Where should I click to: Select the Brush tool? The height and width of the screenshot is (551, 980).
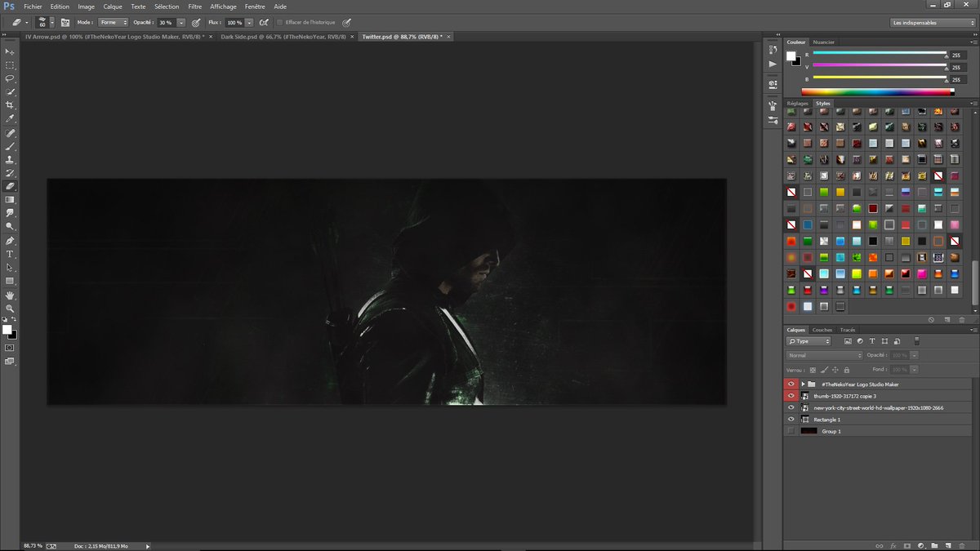[x=11, y=146]
